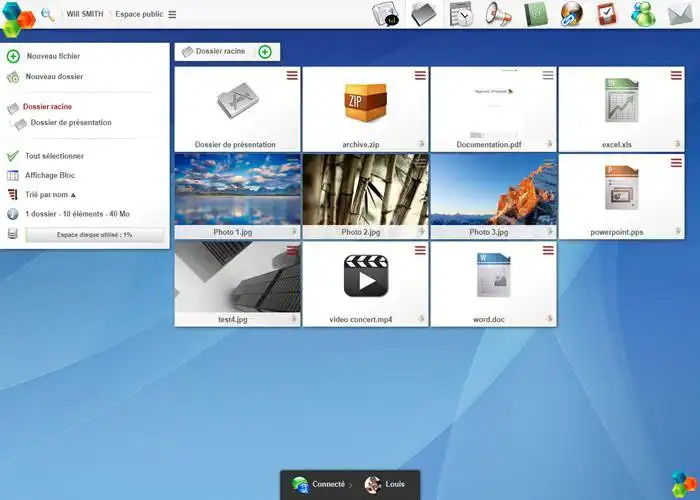Click the download arrow on excel.xls
This screenshot has height=500, width=700.
coord(677,144)
